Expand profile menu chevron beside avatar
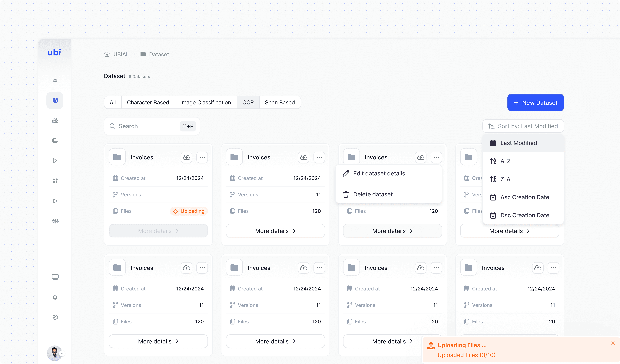Image resolution: width=620 pixels, height=364 pixels. [62, 353]
